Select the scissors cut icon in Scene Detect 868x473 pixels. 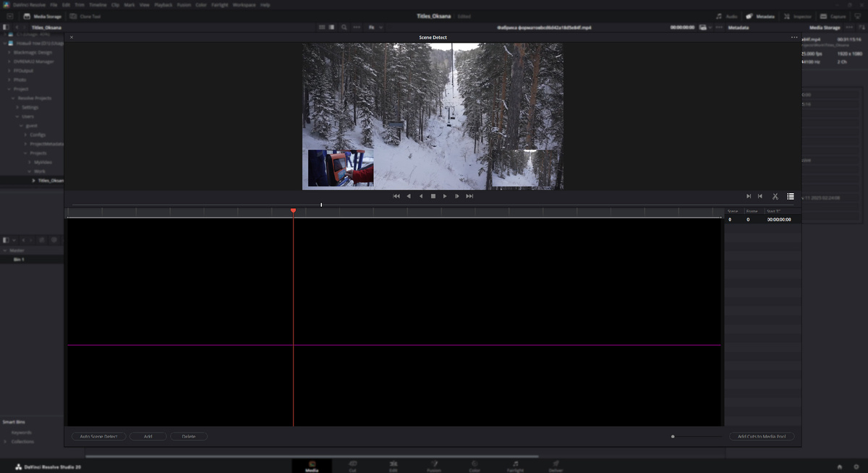point(775,195)
